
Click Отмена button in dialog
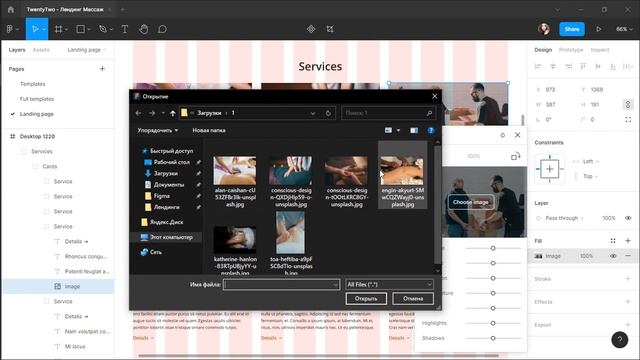(x=413, y=299)
